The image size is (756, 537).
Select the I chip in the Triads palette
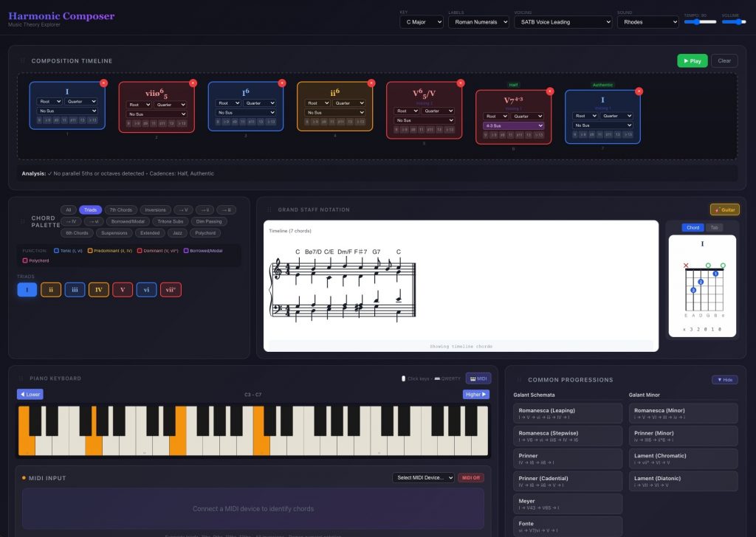(27, 289)
